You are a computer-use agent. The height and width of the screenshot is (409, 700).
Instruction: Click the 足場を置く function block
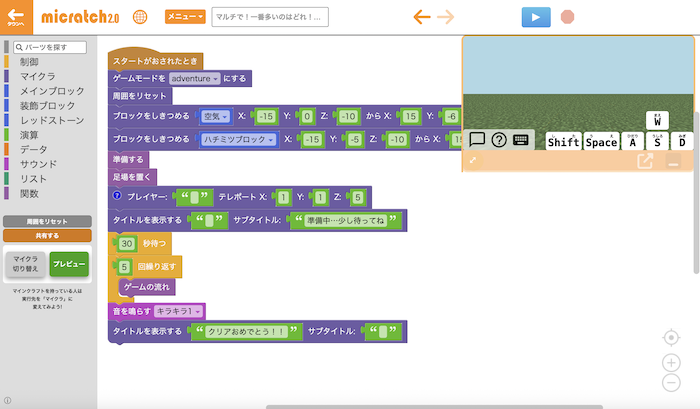tap(132, 177)
